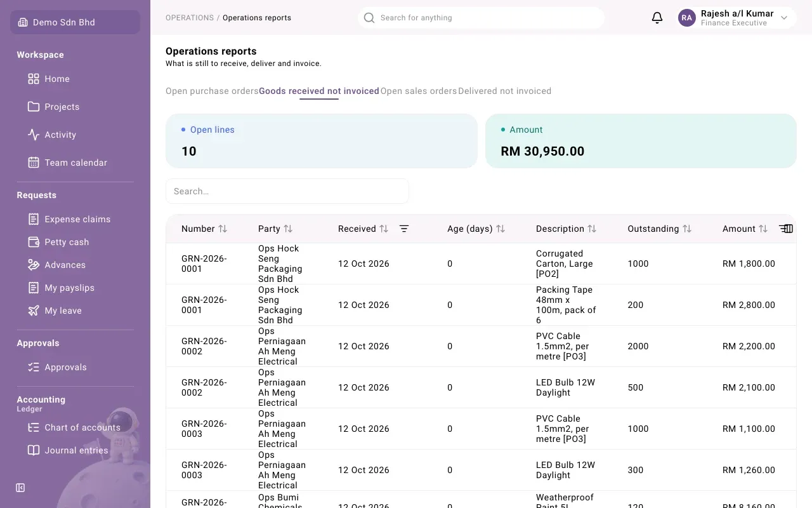Image resolution: width=812 pixels, height=508 pixels.
Task: Focus the global Search for anything field
Action: pyautogui.click(x=481, y=18)
